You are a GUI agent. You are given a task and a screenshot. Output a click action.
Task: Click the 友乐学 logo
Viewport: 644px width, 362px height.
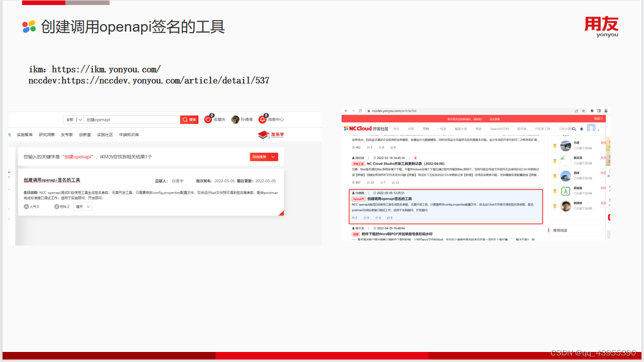[x=270, y=135]
